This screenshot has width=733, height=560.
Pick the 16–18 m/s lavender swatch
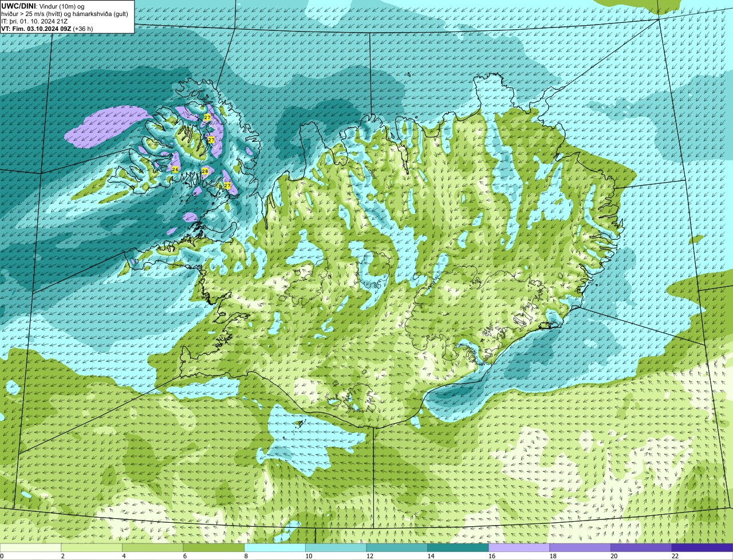click(519, 547)
